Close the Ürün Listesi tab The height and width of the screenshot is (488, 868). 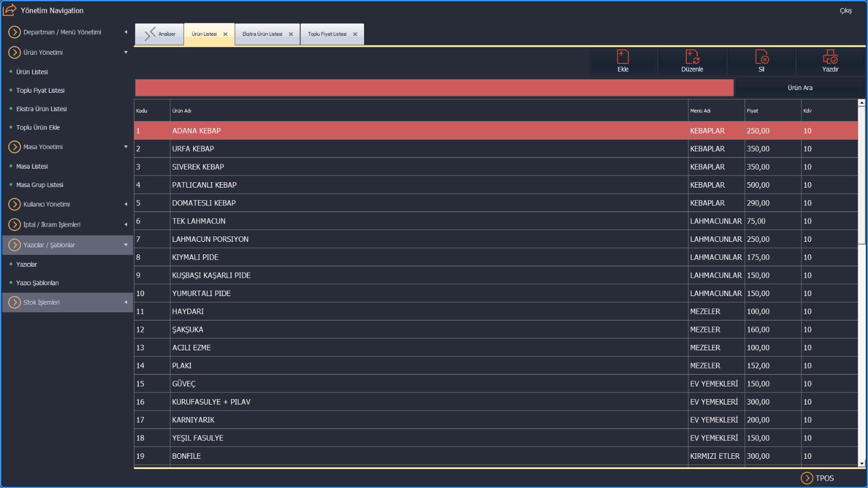coord(225,34)
